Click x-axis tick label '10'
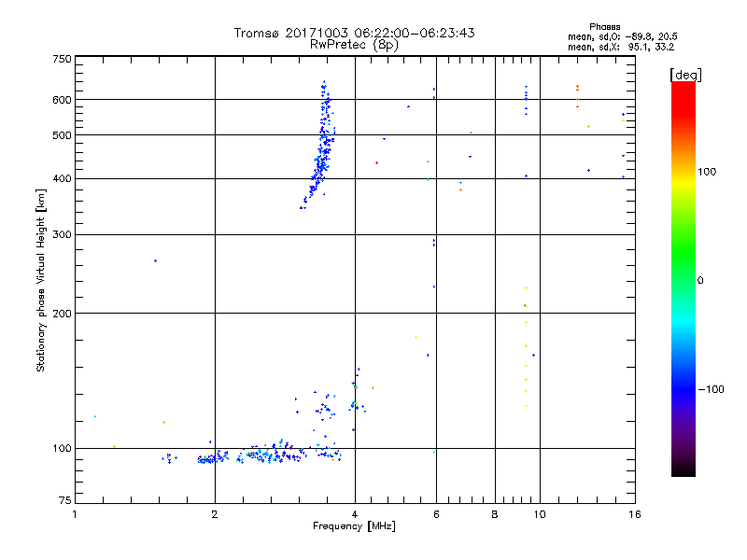Screen dimensions: 747x560 [540, 514]
